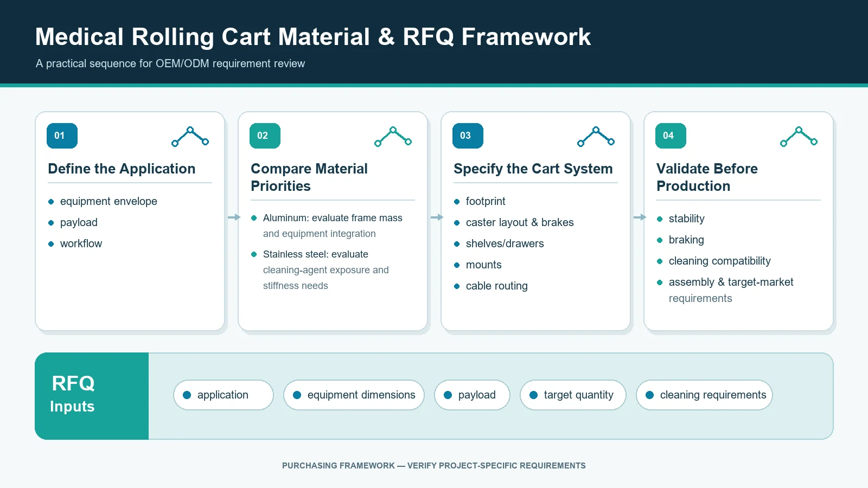
Task: Select the equipment dimensions pill
Action: pyautogui.click(x=354, y=395)
